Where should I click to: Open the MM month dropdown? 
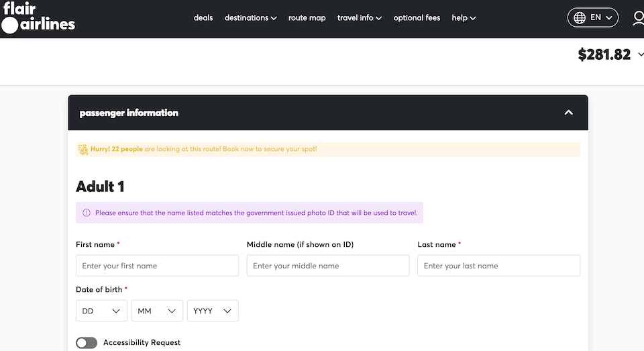click(x=157, y=311)
